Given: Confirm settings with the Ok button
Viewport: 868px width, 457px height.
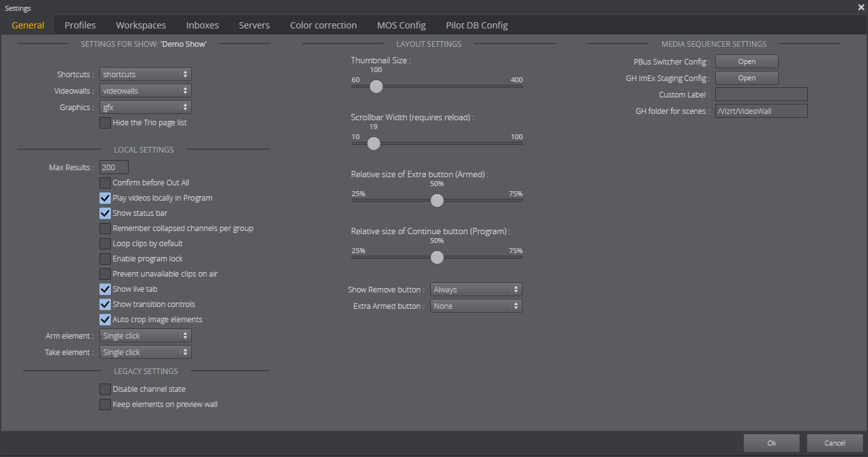Looking at the screenshot, I should 772,443.
